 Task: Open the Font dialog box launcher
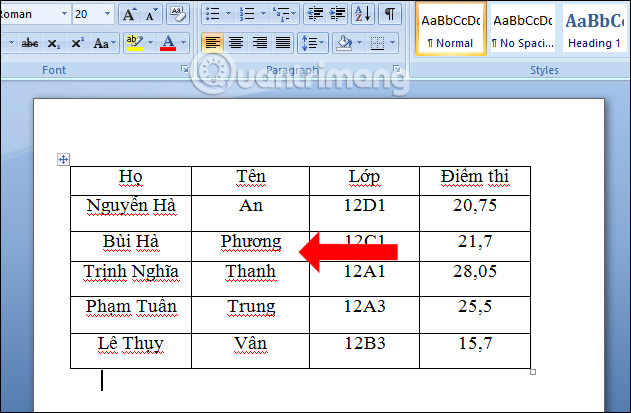(185, 69)
